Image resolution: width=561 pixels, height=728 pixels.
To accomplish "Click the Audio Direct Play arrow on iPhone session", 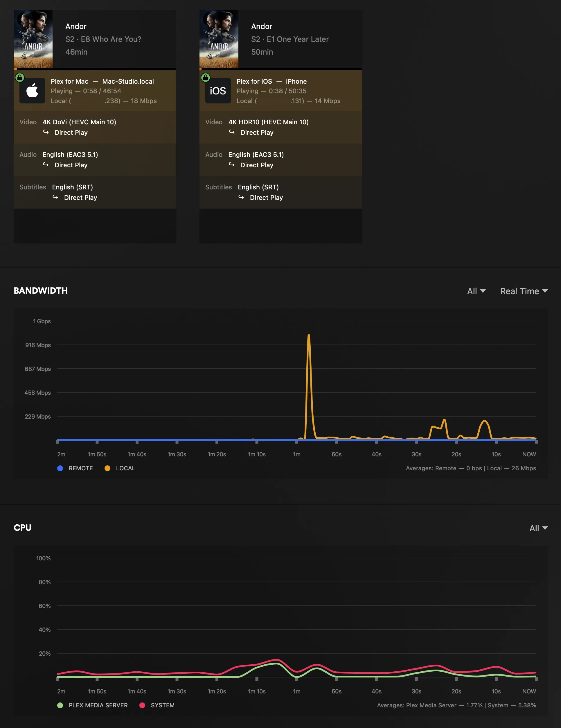I will coord(232,165).
